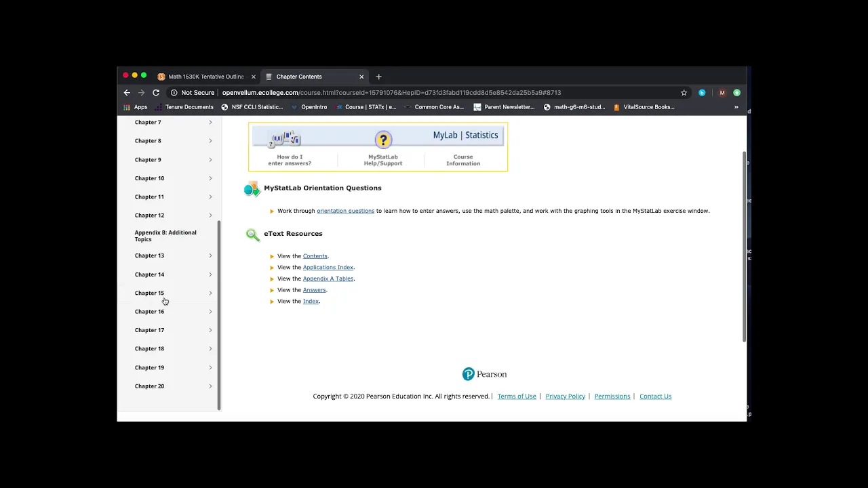Expand Chapter 12 chevron
868x488 pixels.
click(x=210, y=216)
